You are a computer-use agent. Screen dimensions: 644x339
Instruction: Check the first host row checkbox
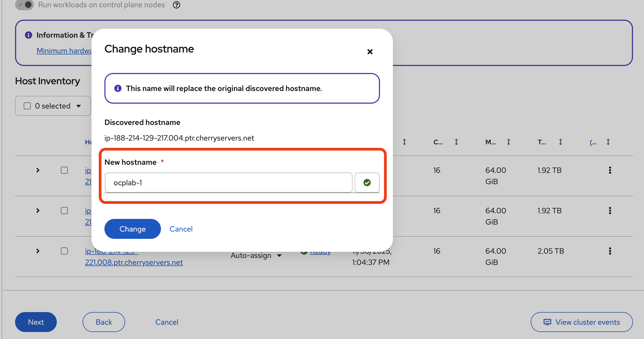point(64,170)
